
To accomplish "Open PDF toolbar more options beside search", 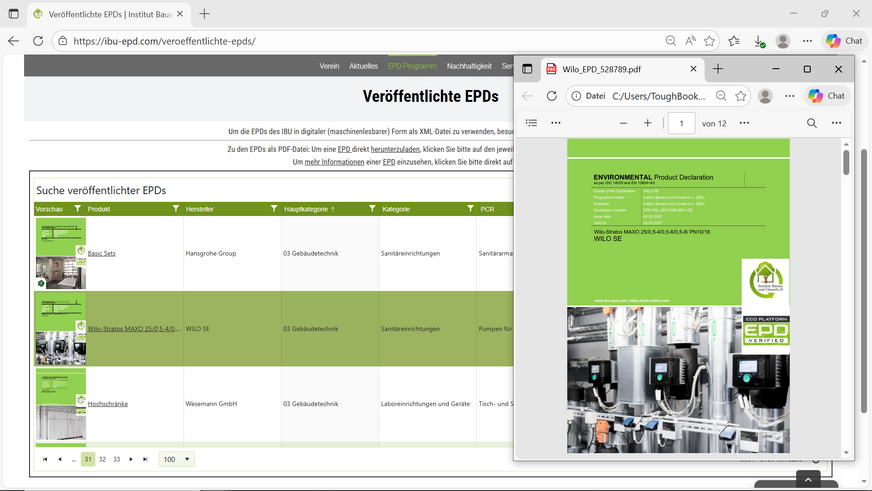I will click(836, 123).
